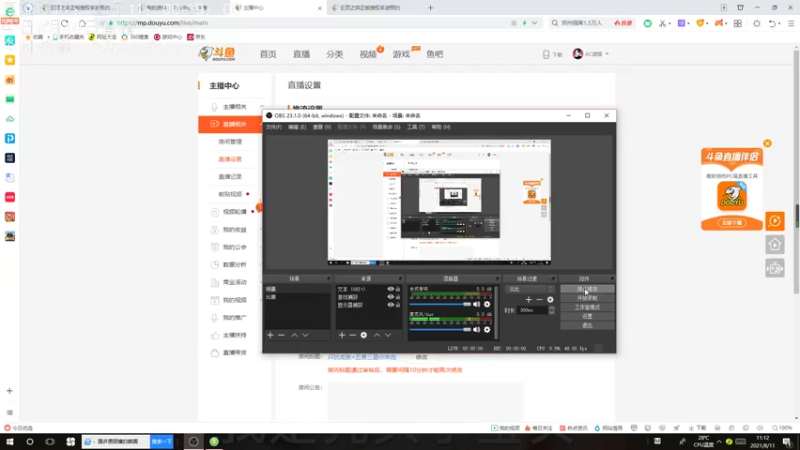This screenshot has height=450, width=800.
Task: Move scene up in OBS scenes panel
Action: [x=294, y=335]
